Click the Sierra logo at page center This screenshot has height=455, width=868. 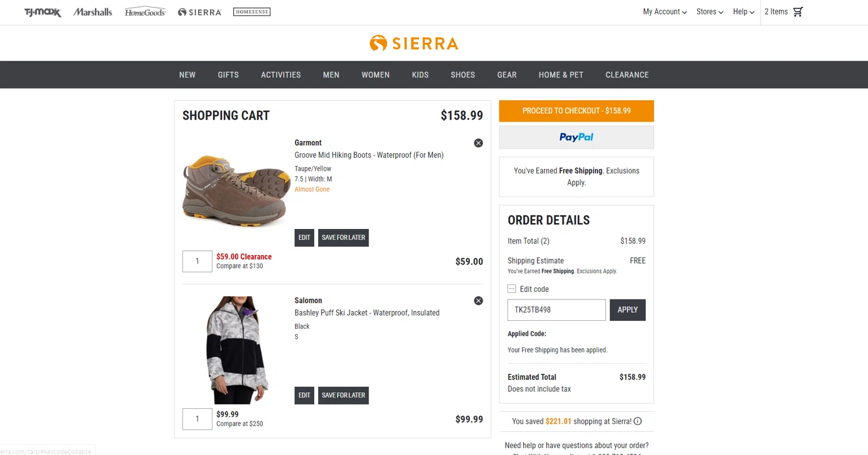[x=414, y=43]
